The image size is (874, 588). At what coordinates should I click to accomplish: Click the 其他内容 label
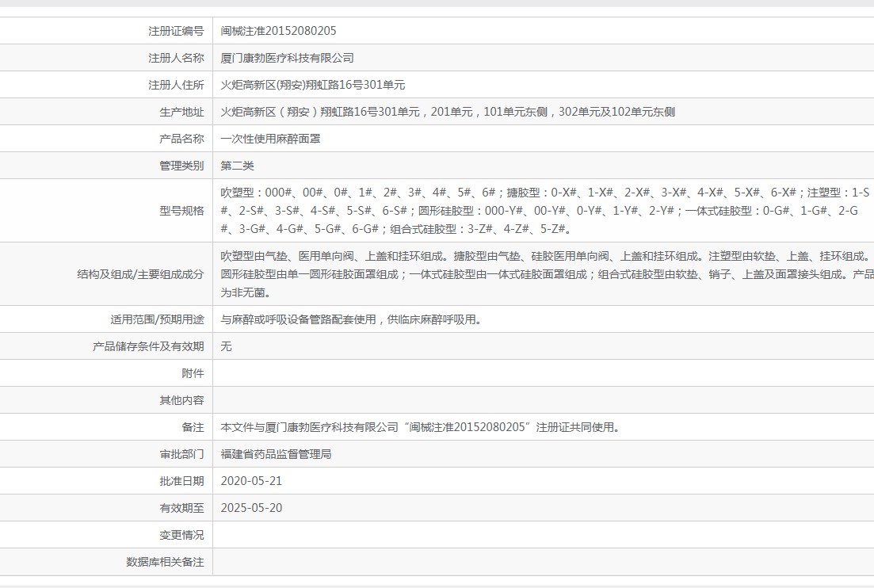[x=181, y=401]
